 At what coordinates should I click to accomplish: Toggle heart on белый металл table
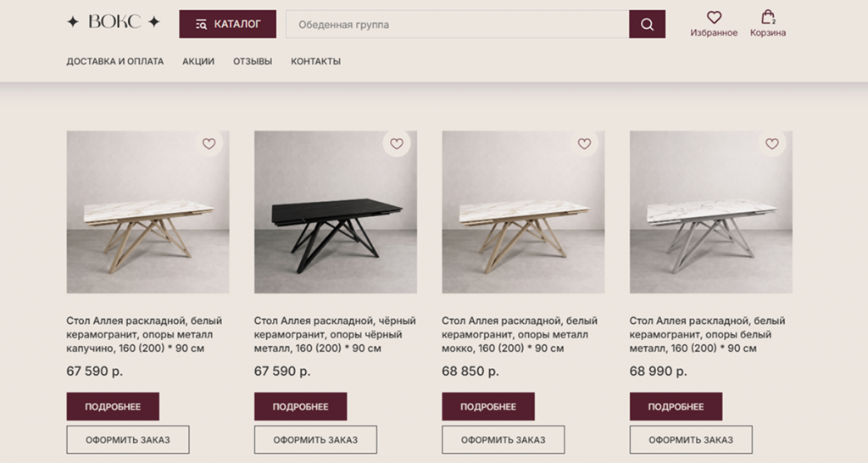click(771, 144)
